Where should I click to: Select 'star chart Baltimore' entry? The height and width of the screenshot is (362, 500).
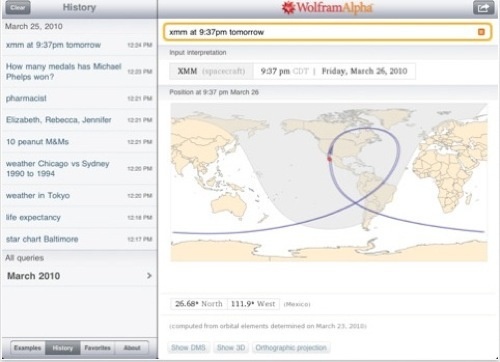click(x=79, y=239)
